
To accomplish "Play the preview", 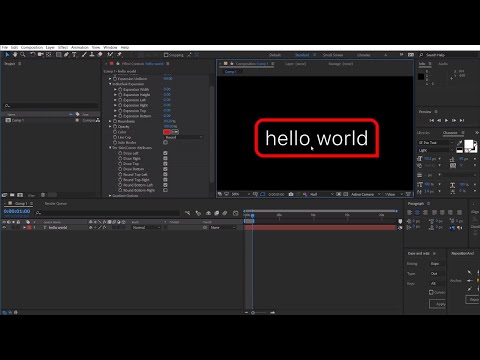I will (446, 120).
